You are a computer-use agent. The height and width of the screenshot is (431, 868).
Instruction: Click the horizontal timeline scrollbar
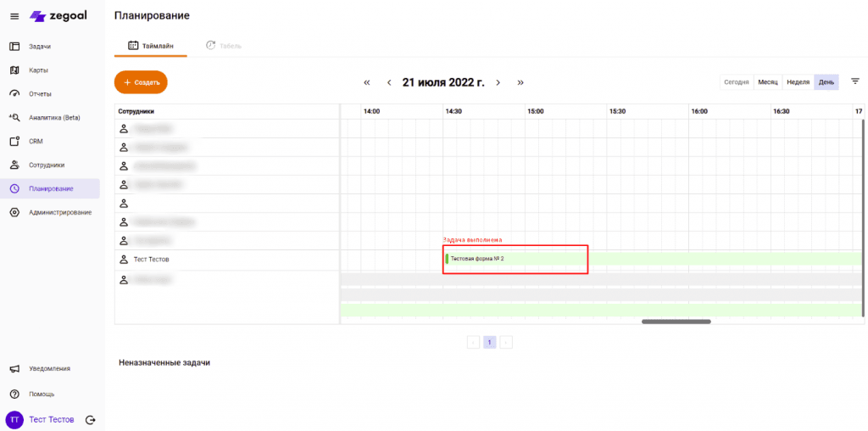click(x=676, y=322)
